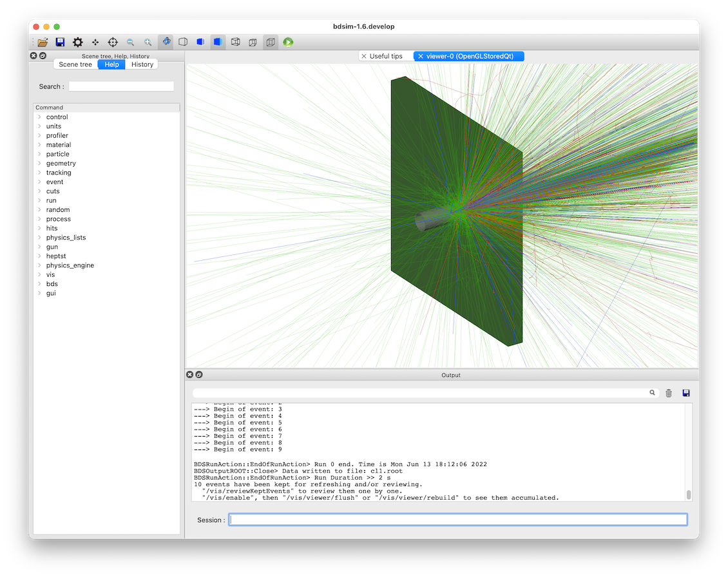The image size is (728, 577).
Task: Open a macro file with the folder icon
Action: pyautogui.click(x=43, y=43)
